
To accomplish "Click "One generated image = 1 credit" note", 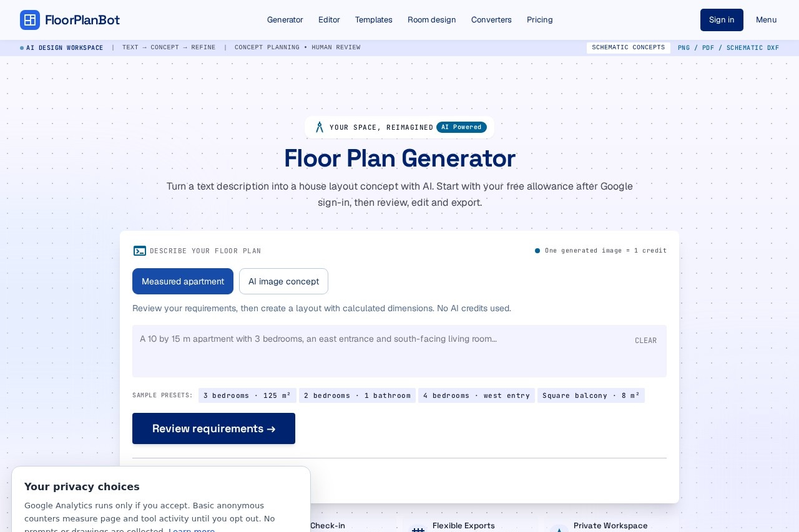I will click(x=605, y=251).
